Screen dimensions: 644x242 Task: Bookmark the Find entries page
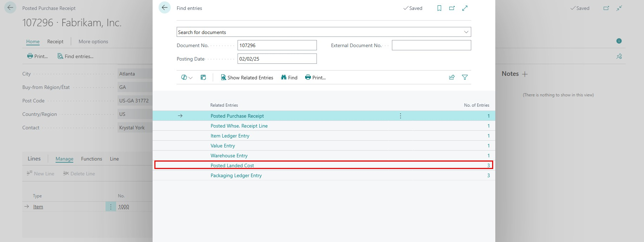[x=439, y=8]
